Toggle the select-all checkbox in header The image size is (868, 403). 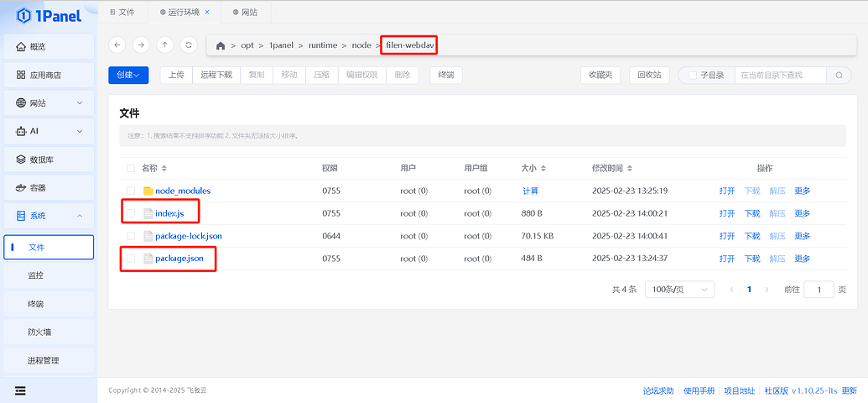[131, 168]
